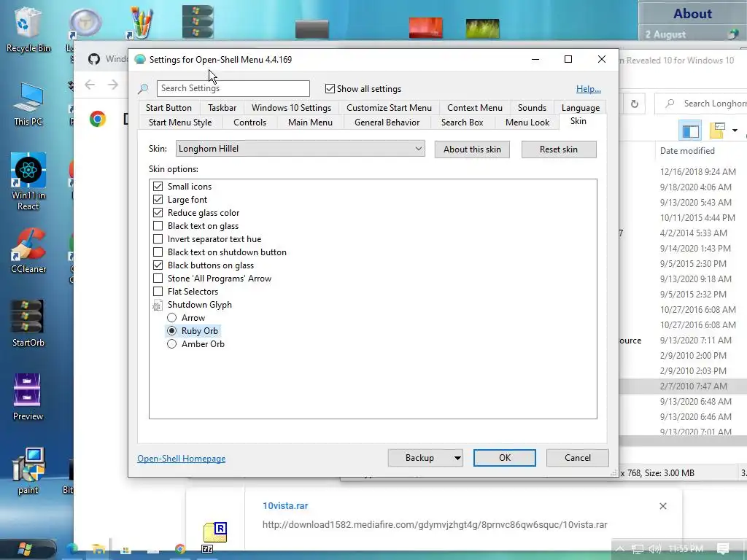The image size is (747, 560).
Task: Open the green grass desktop thumbnail
Action: [483, 28]
